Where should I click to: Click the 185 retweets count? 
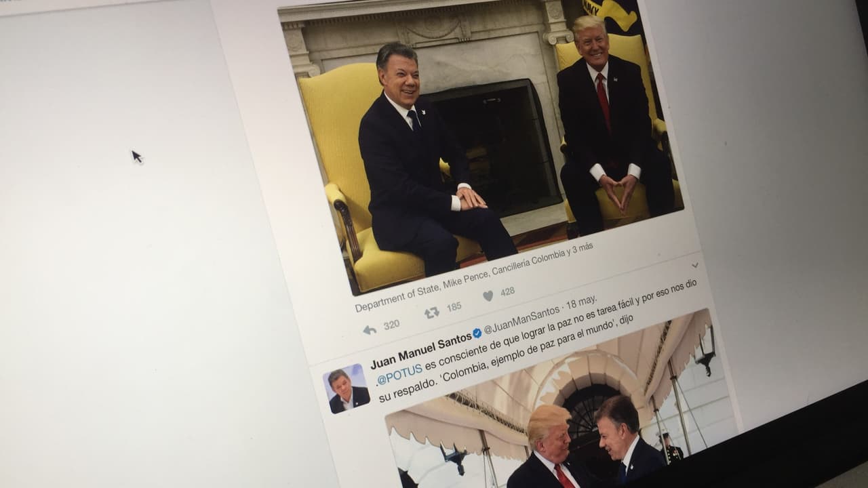[454, 307]
